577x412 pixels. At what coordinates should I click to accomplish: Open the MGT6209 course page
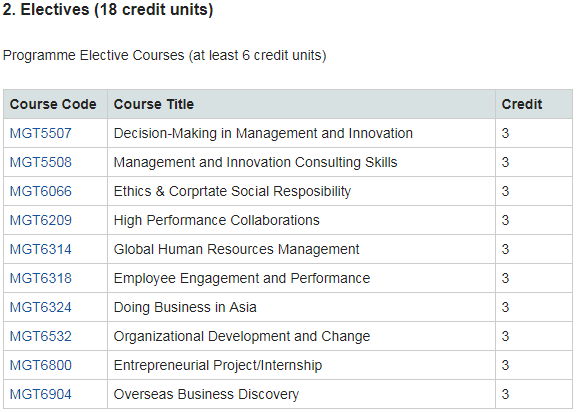pos(40,220)
